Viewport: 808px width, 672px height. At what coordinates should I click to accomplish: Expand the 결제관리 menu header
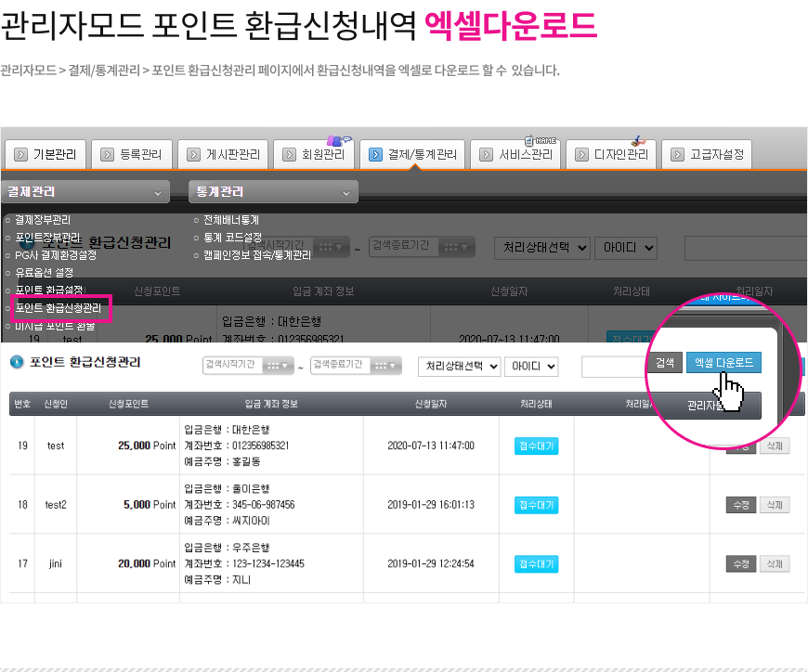[85, 192]
